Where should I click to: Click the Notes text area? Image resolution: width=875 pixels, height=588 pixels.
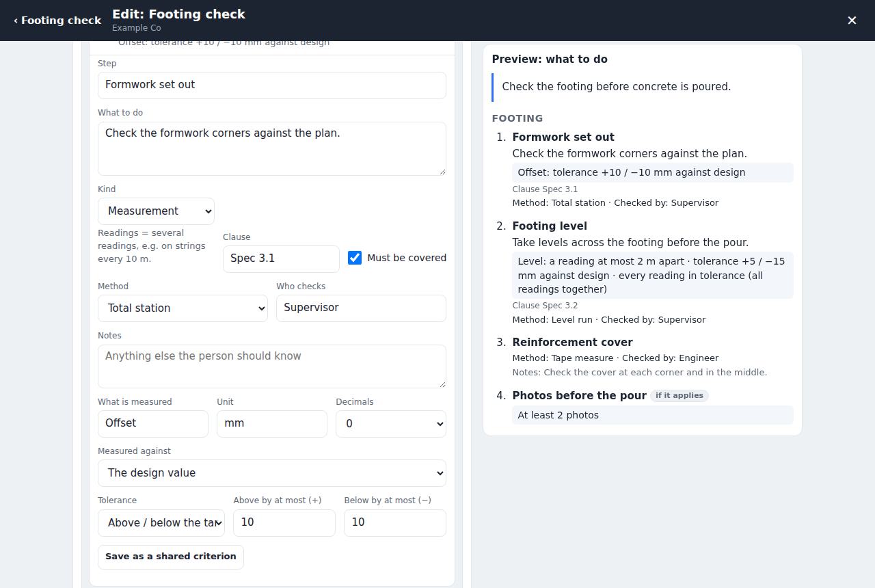(272, 366)
